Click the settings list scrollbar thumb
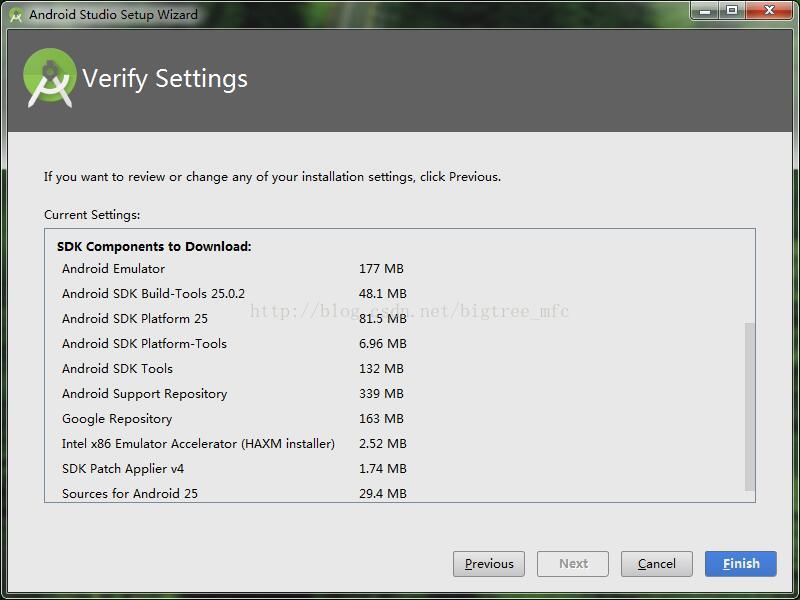Image resolution: width=800 pixels, height=600 pixels. (749, 407)
